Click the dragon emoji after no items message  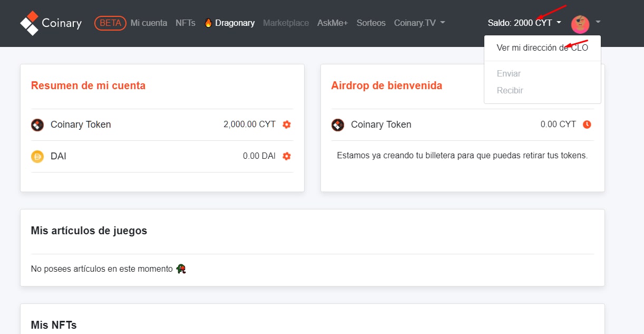coord(181,269)
